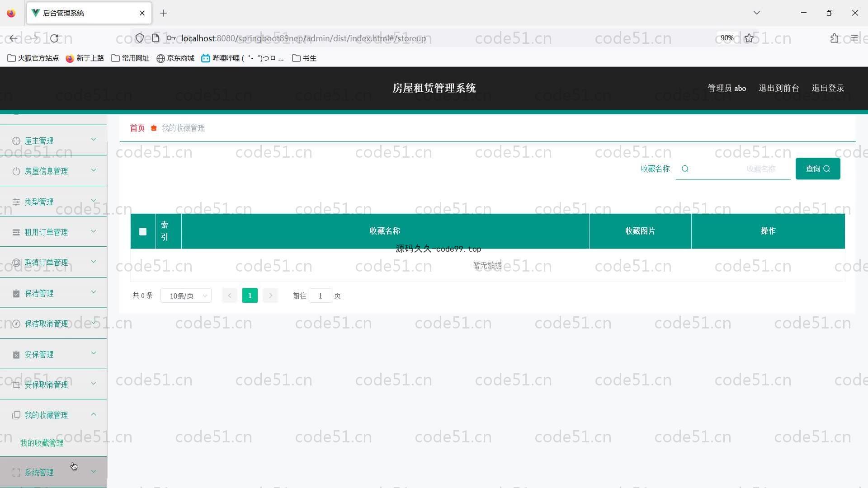Click the 屋主管理 sidebar icon
868x488 pixels.
pyautogui.click(x=16, y=141)
